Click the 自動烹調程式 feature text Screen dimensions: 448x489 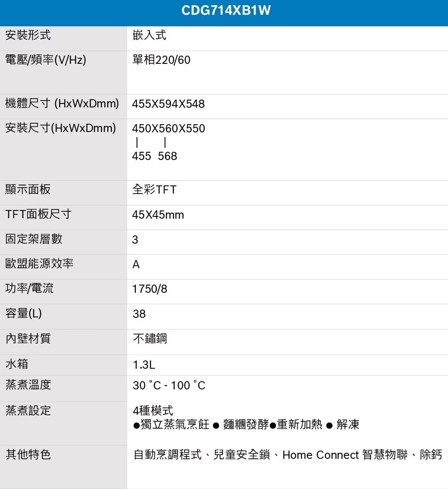click(168, 455)
